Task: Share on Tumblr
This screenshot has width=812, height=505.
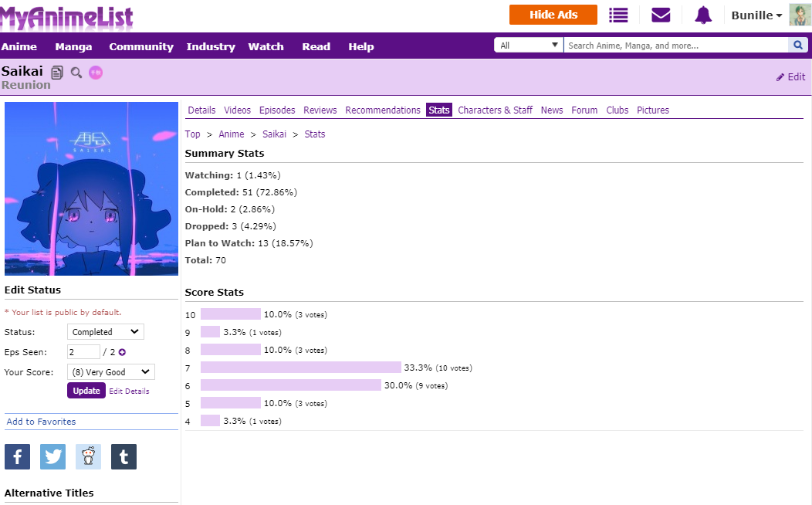Action: click(x=123, y=456)
